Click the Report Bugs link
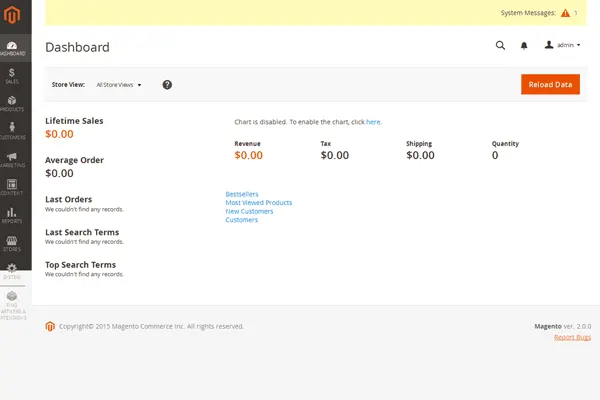 coord(572,337)
